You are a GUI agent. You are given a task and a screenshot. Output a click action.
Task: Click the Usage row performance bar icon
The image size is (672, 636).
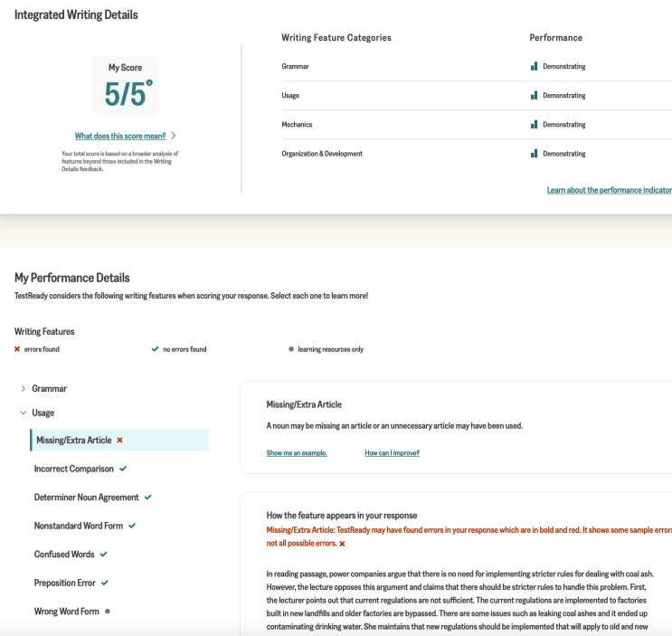(x=534, y=95)
